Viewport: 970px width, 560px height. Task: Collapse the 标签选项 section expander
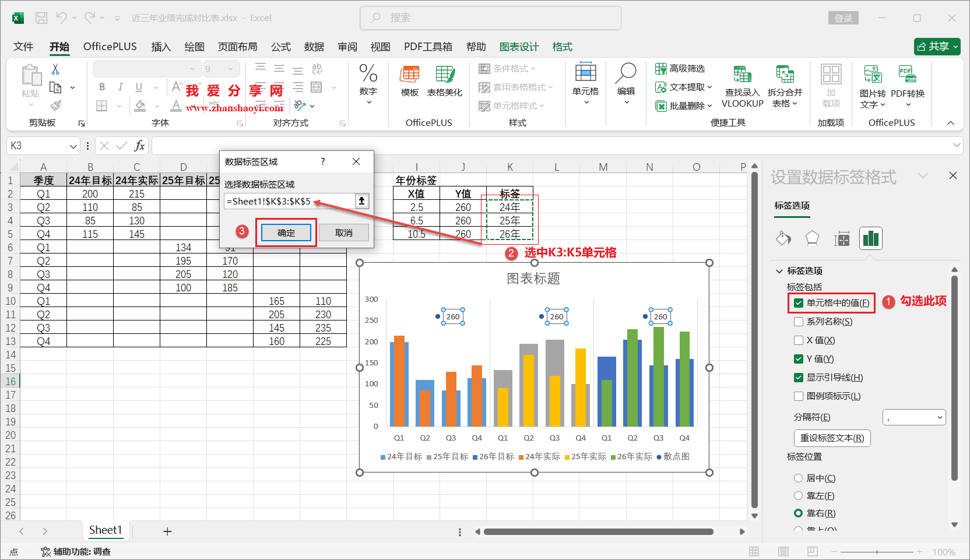(779, 271)
